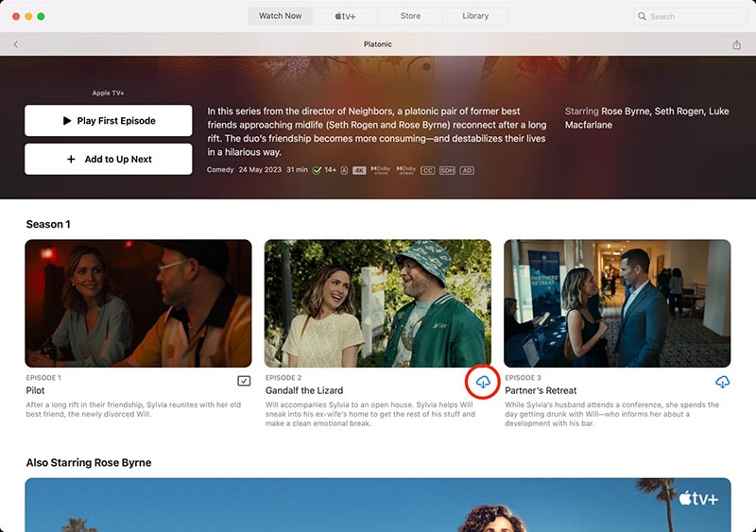The width and height of the screenshot is (756, 532).
Task: Click the 14+ age rating label
Action: (330, 170)
